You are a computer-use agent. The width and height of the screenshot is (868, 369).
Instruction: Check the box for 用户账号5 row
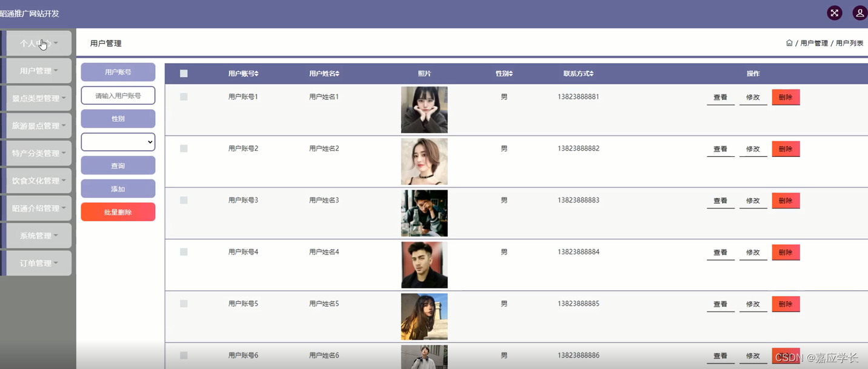[184, 304]
